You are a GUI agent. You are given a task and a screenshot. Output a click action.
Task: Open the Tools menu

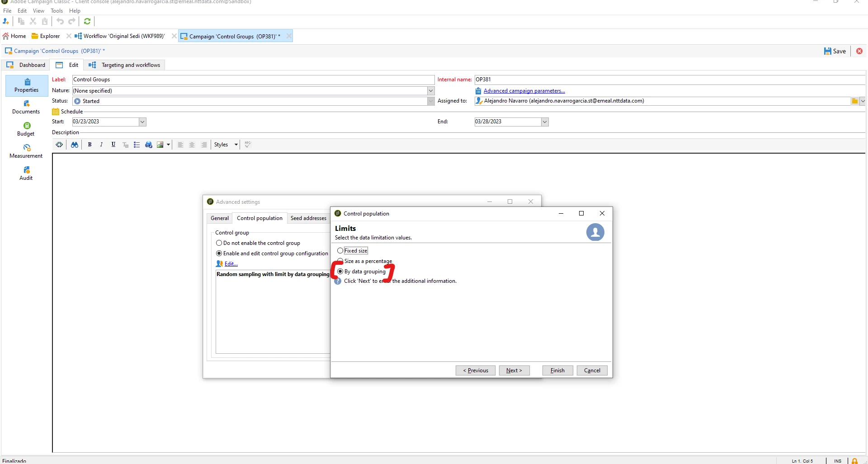pyautogui.click(x=57, y=11)
